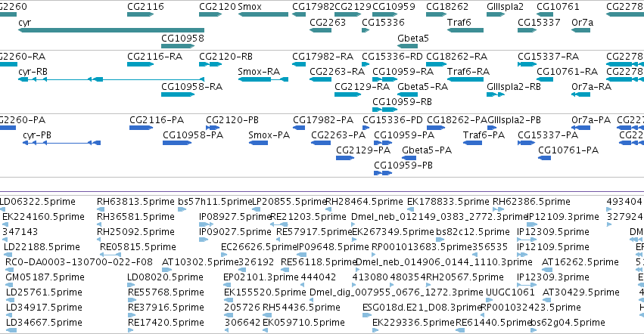Select the Smox gene bar
Viewport: 644px width, 334px height.
(x=263, y=14)
